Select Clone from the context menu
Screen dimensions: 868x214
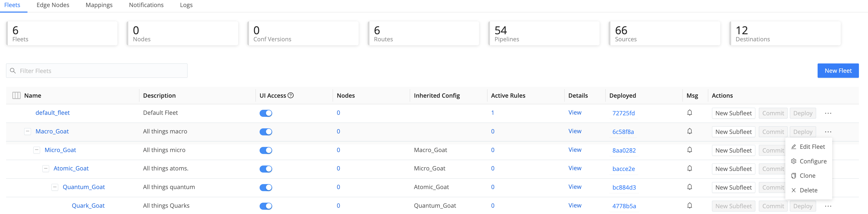[x=807, y=176]
